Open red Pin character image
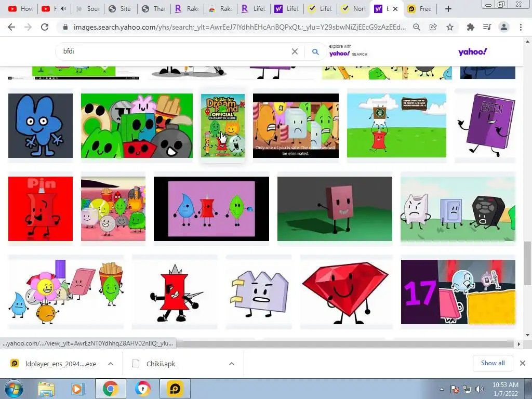The image size is (532, 399). click(41, 209)
